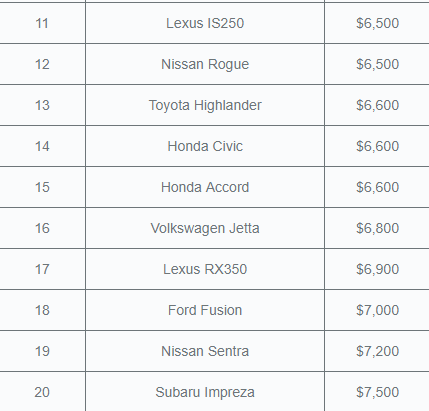Select the Ford Fusion cell
The width and height of the screenshot is (429, 411).
[205, 310]
